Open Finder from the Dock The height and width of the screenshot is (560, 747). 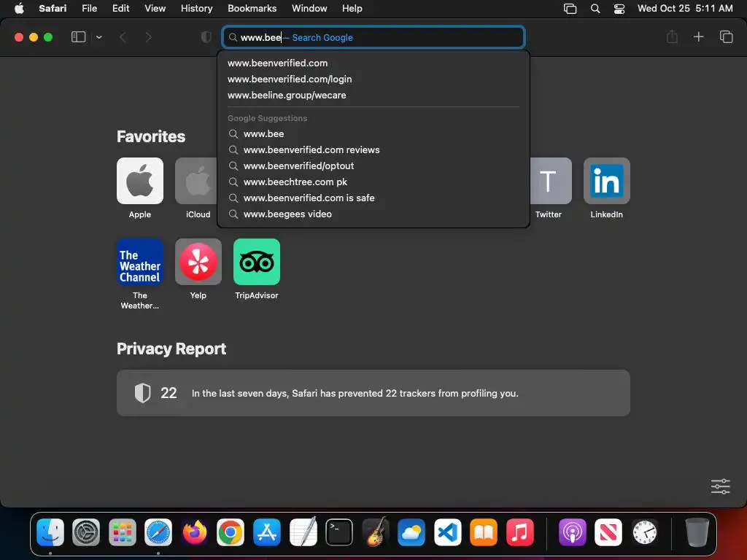point(50,532)
